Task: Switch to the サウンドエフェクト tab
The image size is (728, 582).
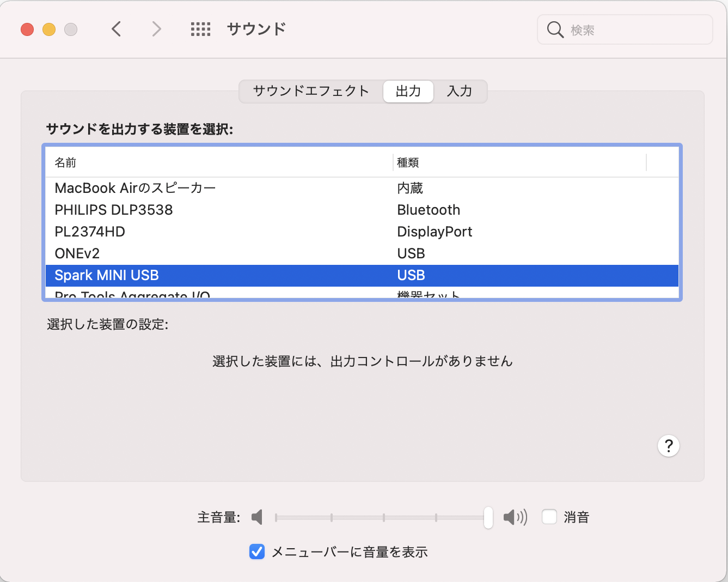Action: click(x=311, y=91)
